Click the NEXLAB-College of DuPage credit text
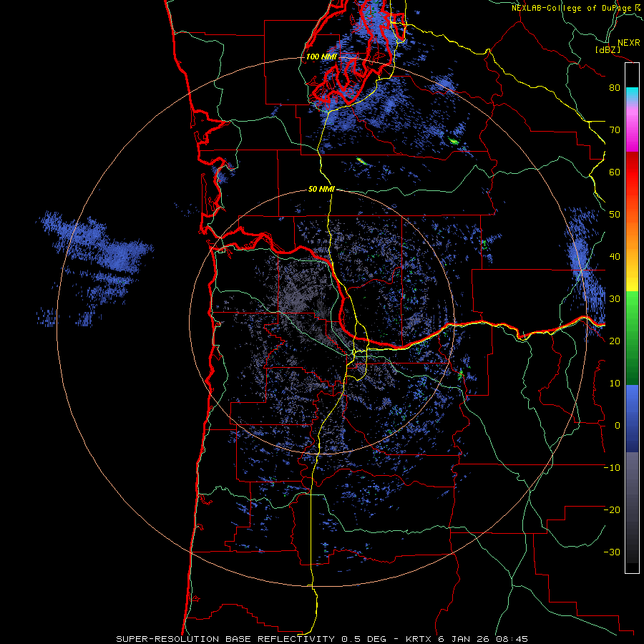This screenshot has width=644, height=644. (572, 8)
